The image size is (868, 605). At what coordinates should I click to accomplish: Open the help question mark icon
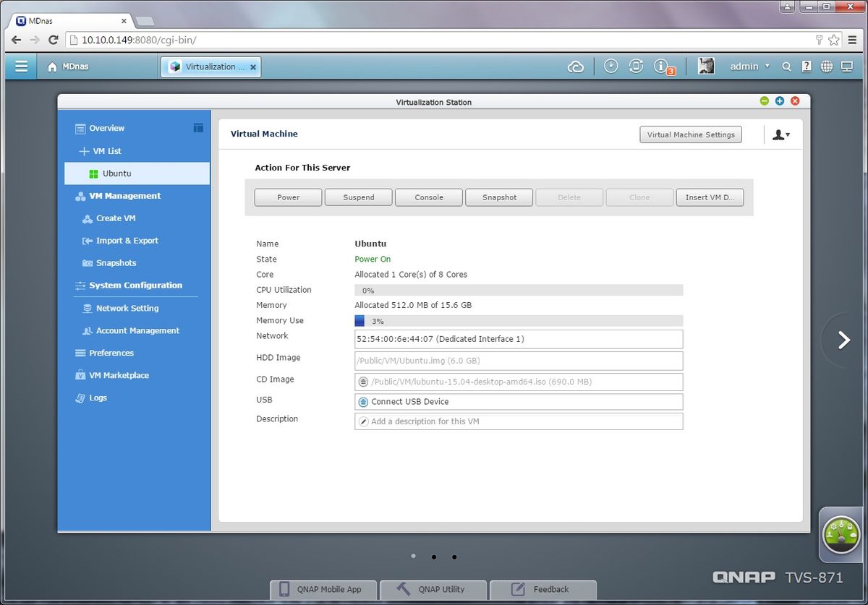(807, 66)
